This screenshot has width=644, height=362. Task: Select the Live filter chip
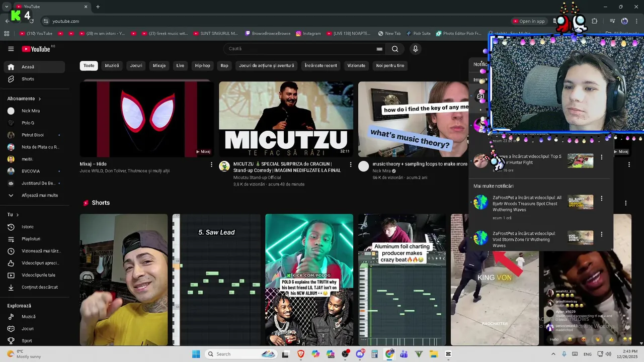tap(180, 66)
